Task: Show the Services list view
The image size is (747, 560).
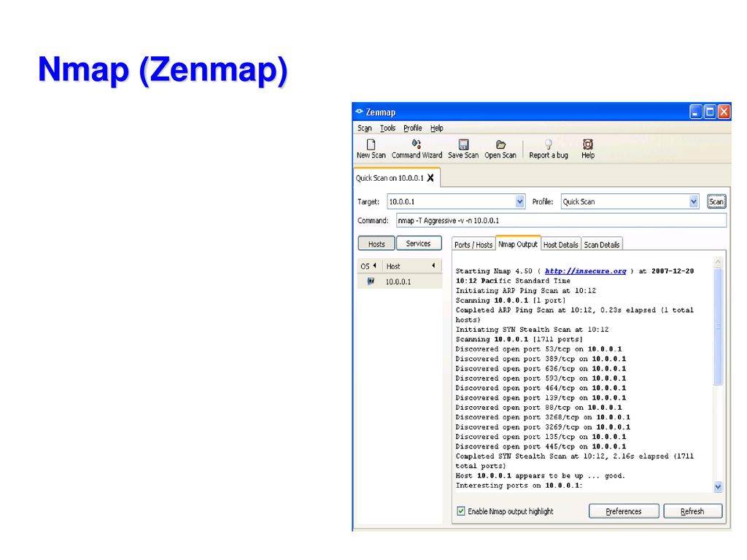Action: click(x=418, y=244)
